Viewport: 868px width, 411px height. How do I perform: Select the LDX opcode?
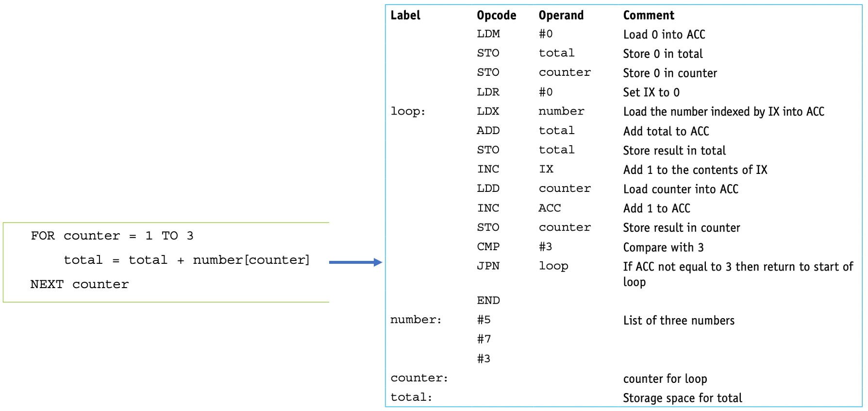click(x=488, y=111)
